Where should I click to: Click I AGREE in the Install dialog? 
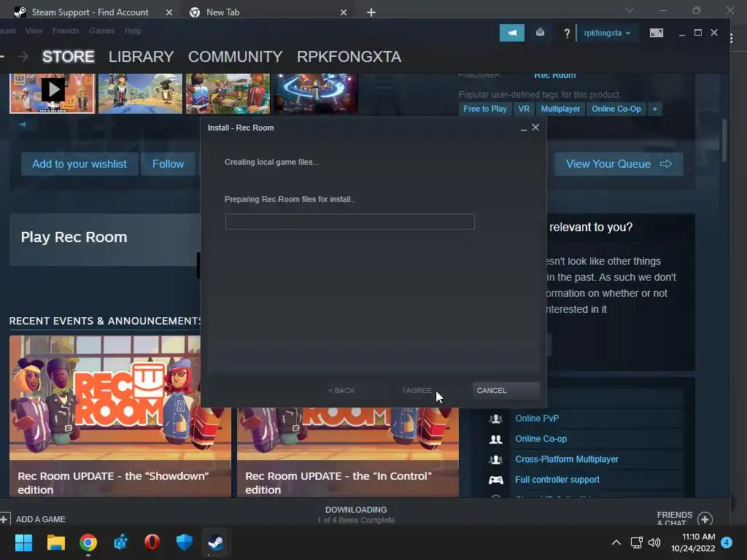pos(417,391)
